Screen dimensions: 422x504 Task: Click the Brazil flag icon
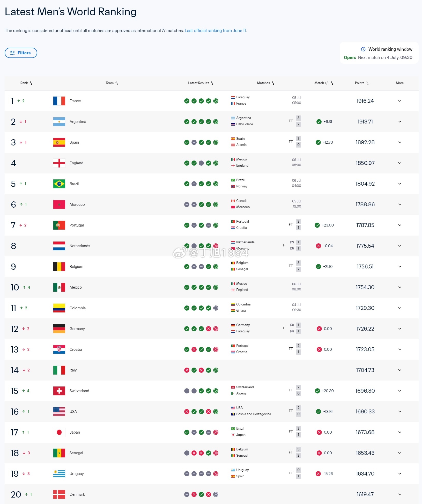click(x=59, y=184)
